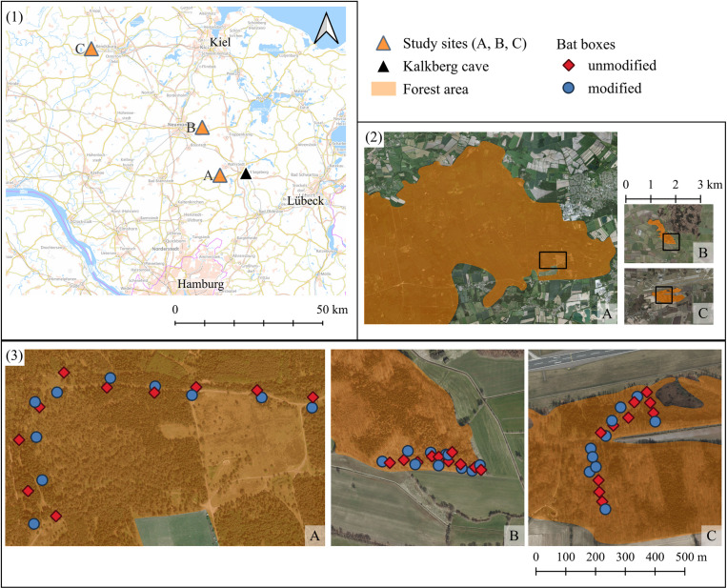
Task: Pick the Forest area legend color swatch
Action: 383,89
